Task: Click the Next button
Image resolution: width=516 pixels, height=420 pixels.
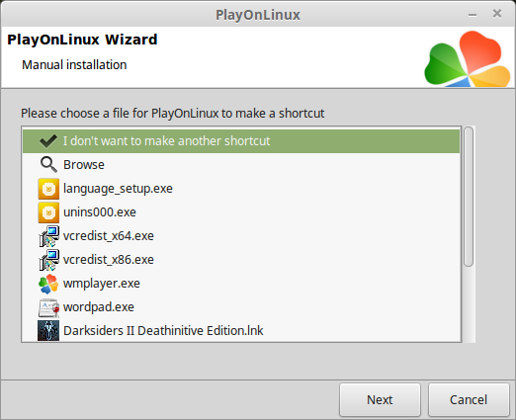Action: tap(380, 400)
